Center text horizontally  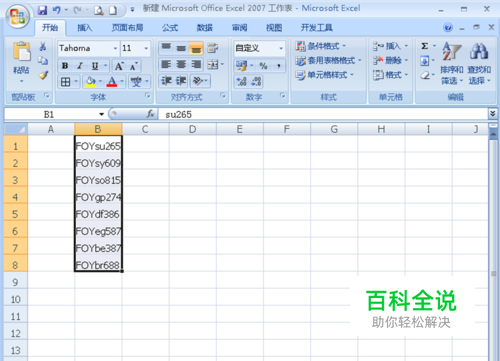tap(181, 64)
